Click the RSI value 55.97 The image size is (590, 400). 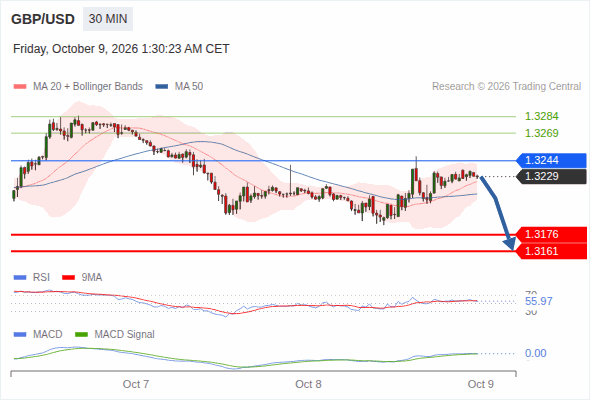(538, 301)
